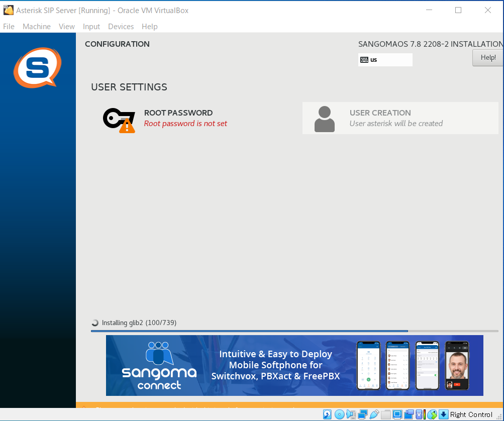Click the keyboard layout icon next to us

pyautogui.click(x=364, y=59)
